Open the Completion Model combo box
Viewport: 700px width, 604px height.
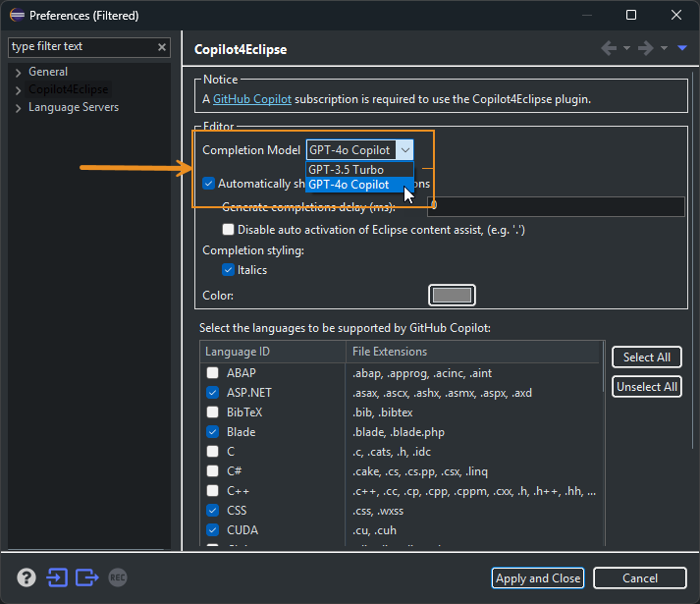[360, 150]
